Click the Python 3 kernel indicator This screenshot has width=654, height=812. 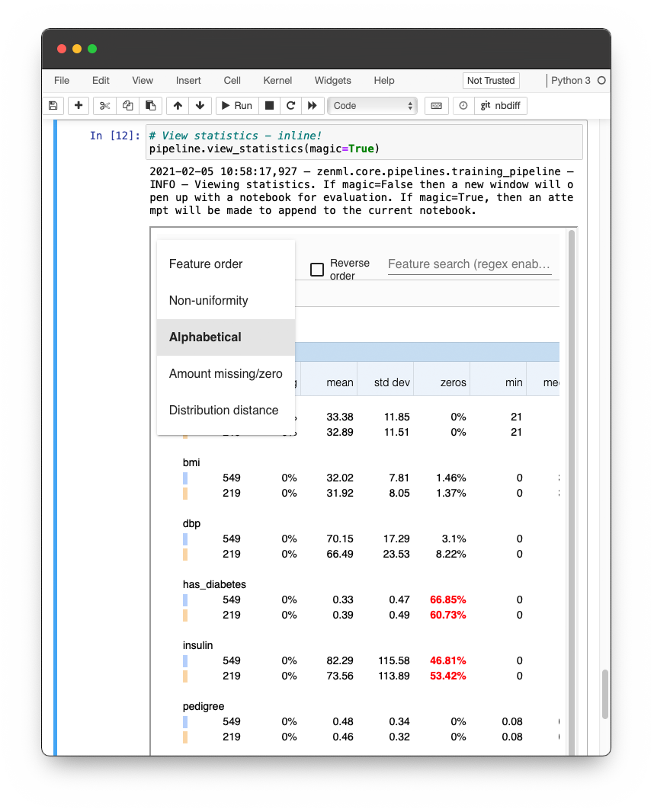click(x=571, y=80)
